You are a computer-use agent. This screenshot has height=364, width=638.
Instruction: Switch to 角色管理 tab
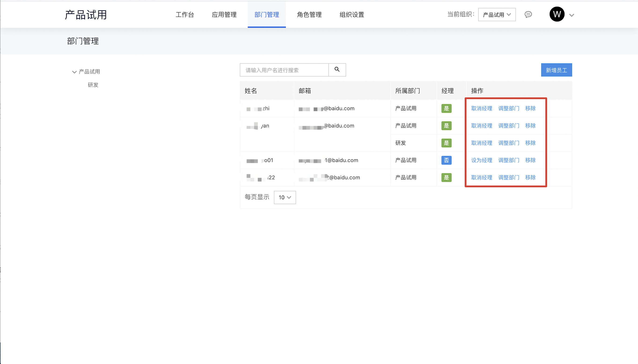pyautogui.click(x=309, y=15)
